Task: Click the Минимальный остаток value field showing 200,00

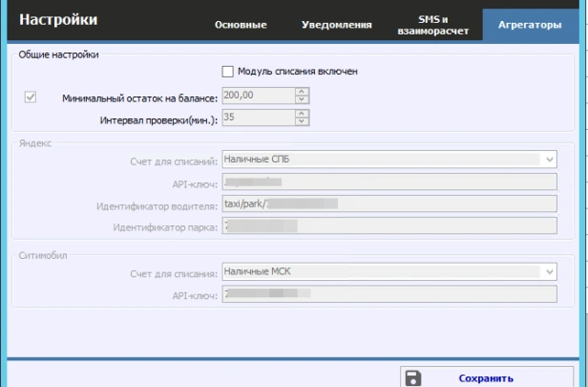Action: point(258,97)
